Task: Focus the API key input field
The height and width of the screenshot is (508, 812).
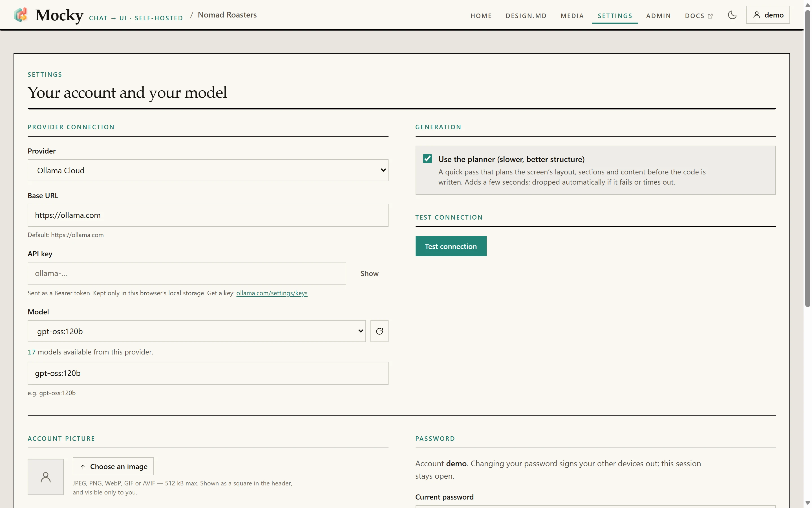Action: (x=187, y=273)
